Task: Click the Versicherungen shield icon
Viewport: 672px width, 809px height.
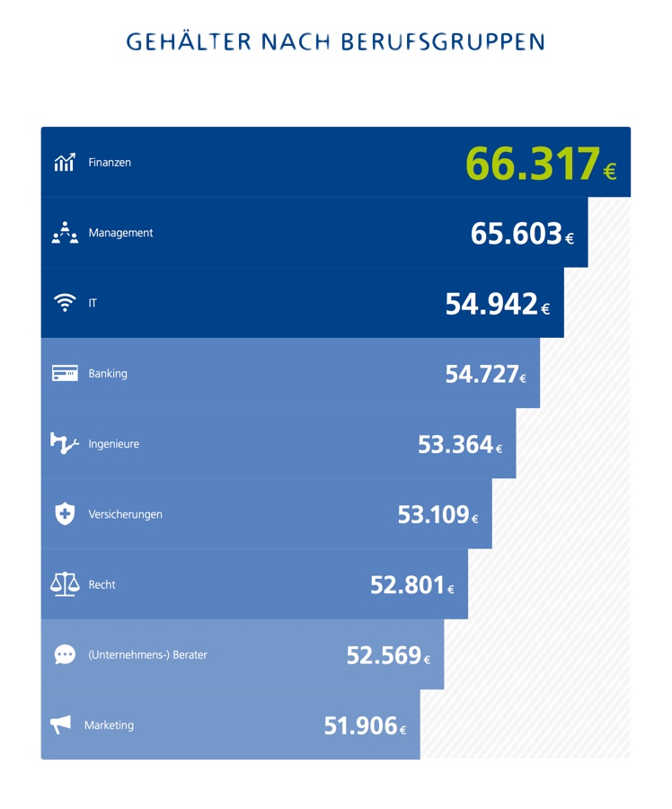Action: 65,514
